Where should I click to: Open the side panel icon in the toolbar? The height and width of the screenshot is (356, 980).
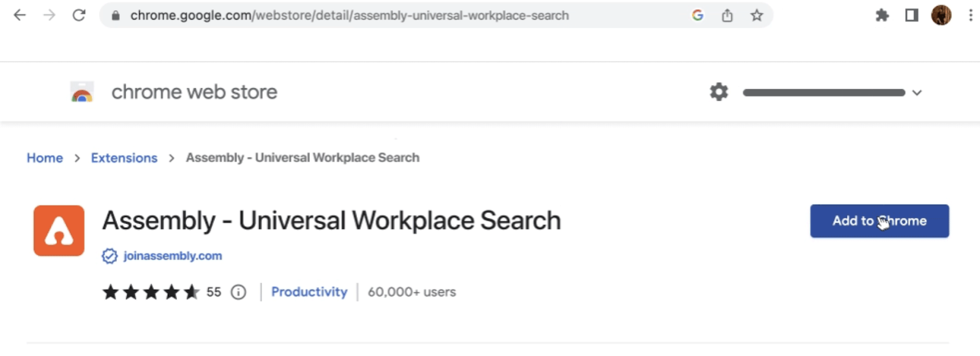click(912, 15)
